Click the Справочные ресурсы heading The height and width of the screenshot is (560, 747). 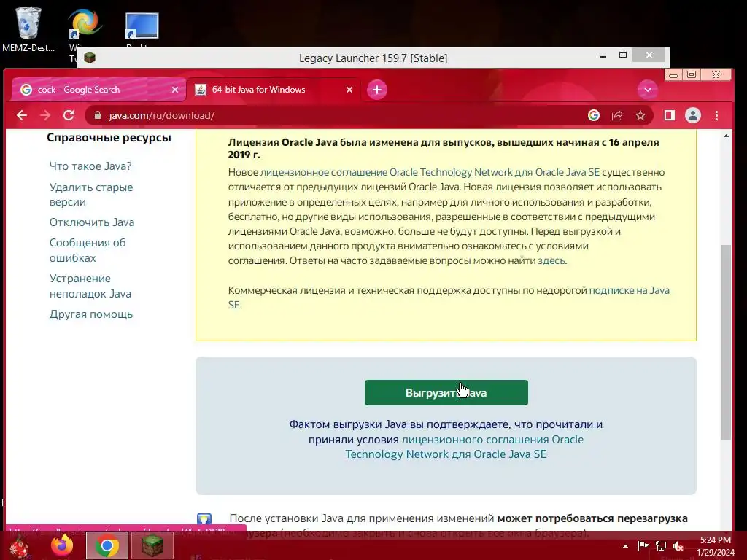pos(109,138)
